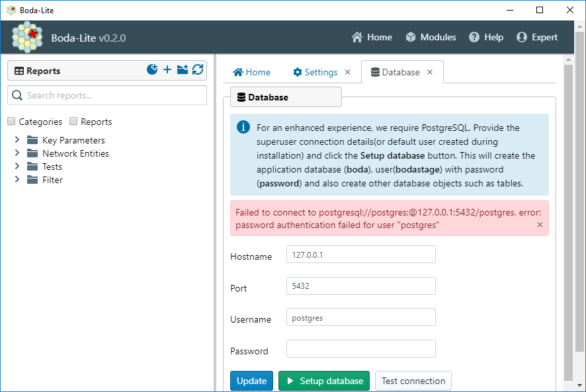Switch to the Home tab

click(251, 72)
